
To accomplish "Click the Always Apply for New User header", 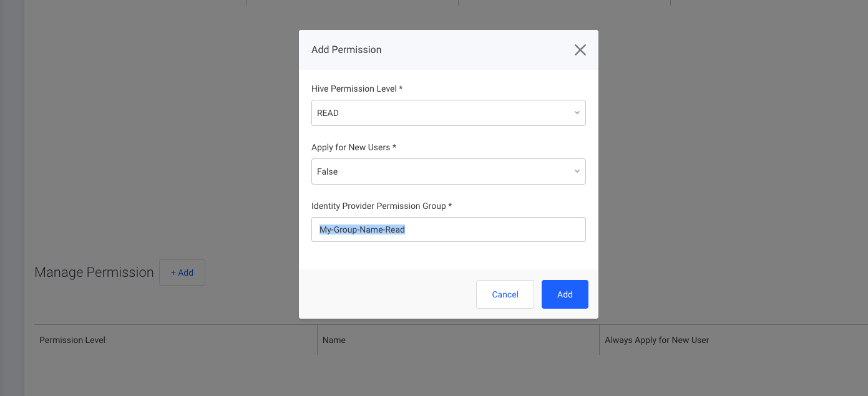I will (657, 340).
